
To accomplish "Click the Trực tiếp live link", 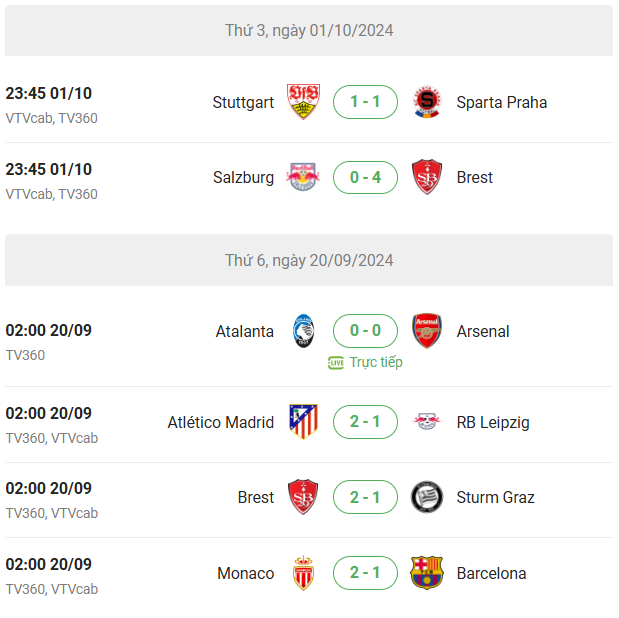I will 365,362.
